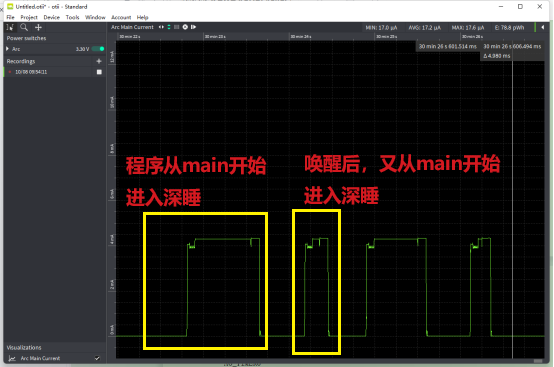This screenshot has width=554, height=367.
Task: Click the horizontal fit icon beside Arc Main Current
Action: pyautogui.click(x=161, y=27)
